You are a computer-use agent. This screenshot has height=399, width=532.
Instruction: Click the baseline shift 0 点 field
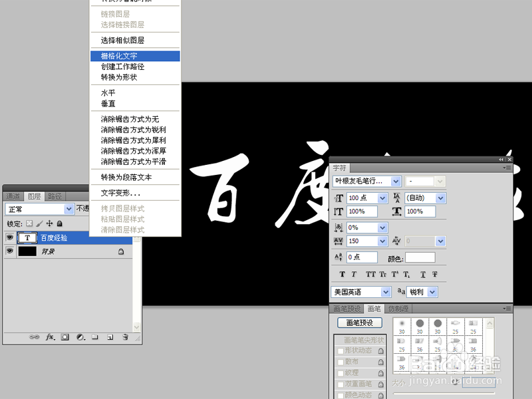tap(362, 257)
